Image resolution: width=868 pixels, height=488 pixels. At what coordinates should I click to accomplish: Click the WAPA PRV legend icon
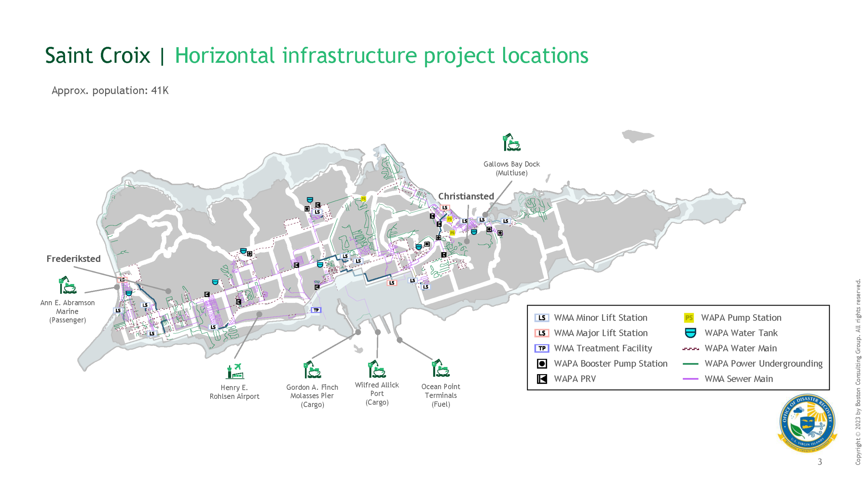(x=542, y=379)
